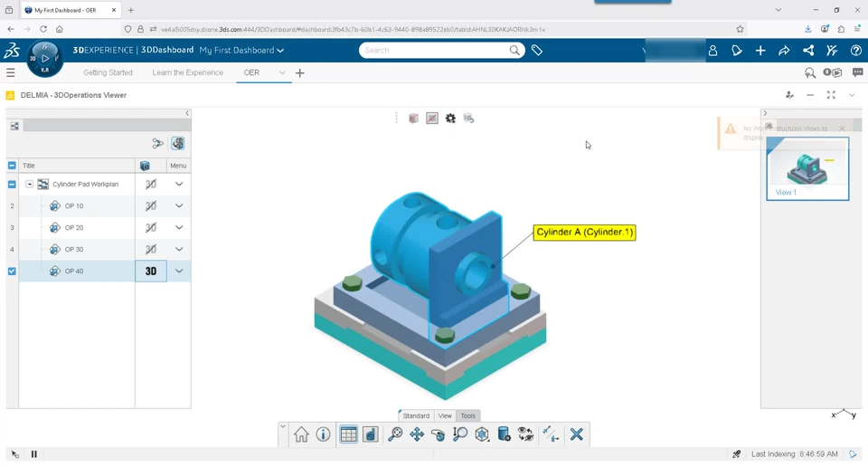Open the menu chevron for OP 30
This screenshot has width=868, height=467.
179,249
